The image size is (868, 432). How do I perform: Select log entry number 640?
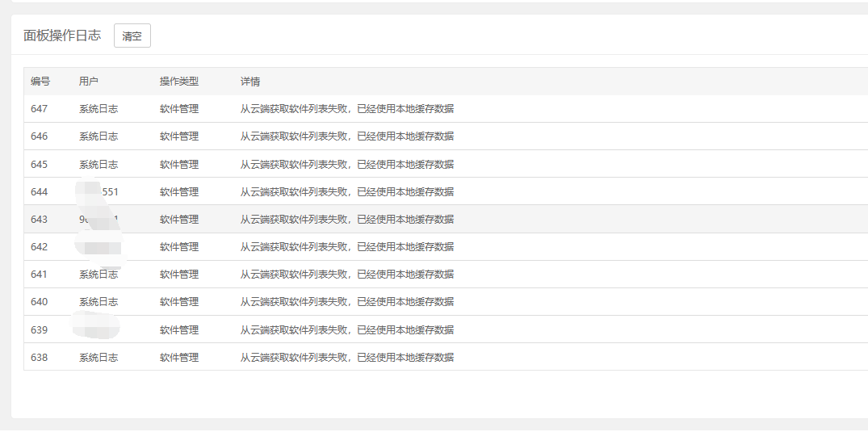[x=40, y=301]
